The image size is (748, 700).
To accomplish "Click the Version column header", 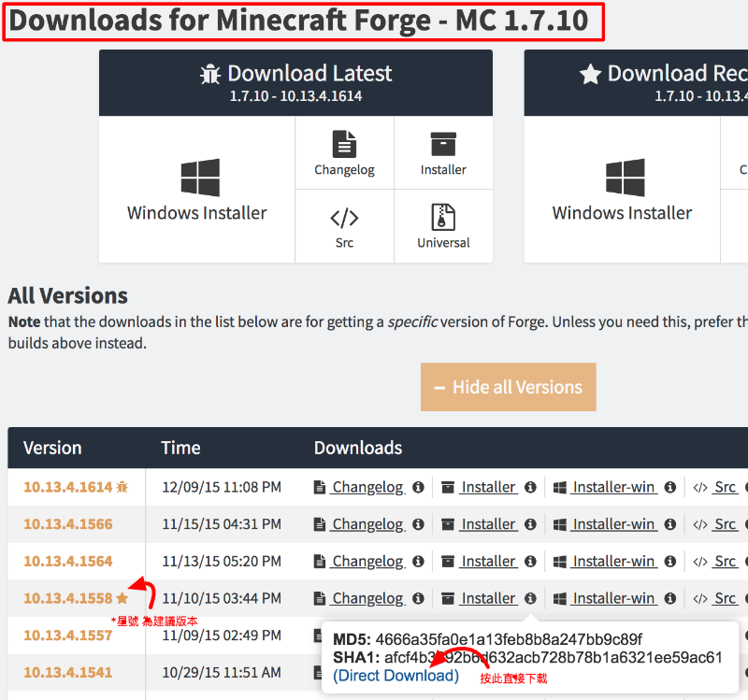I will point(52,448).
